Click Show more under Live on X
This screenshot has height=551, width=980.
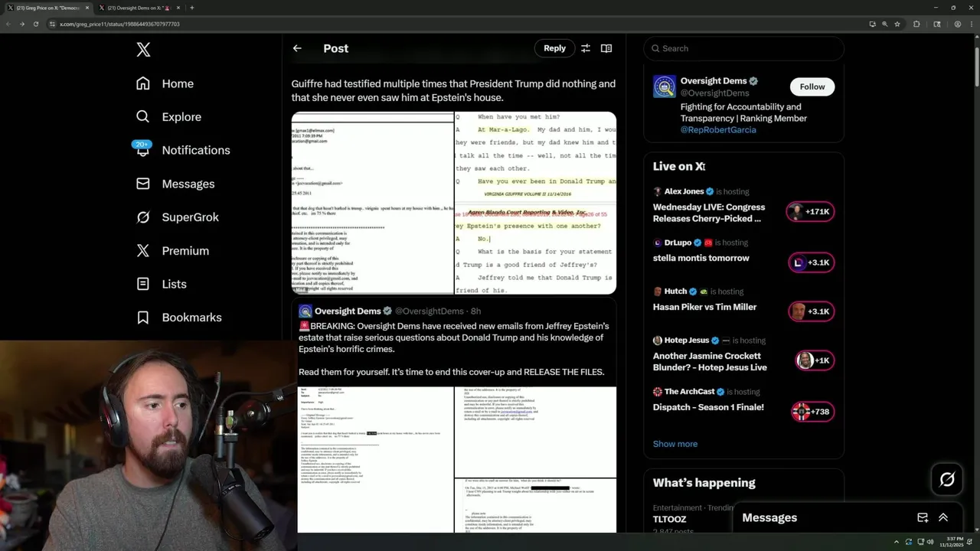[675, 444]
